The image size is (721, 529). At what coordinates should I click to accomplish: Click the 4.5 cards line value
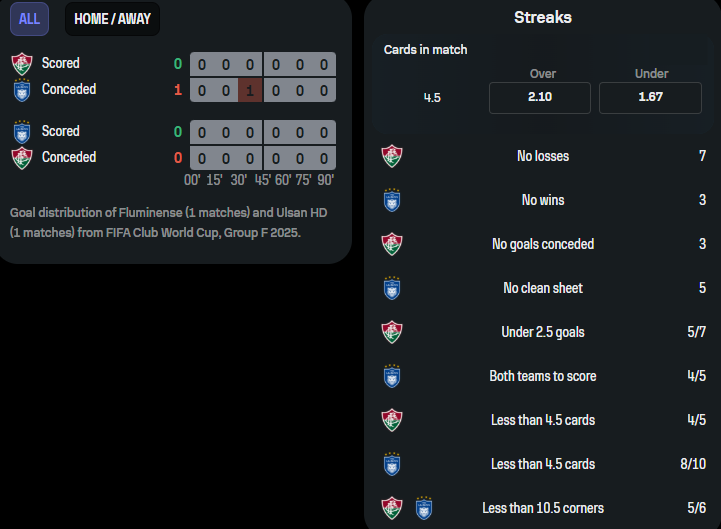click(432, 98)
